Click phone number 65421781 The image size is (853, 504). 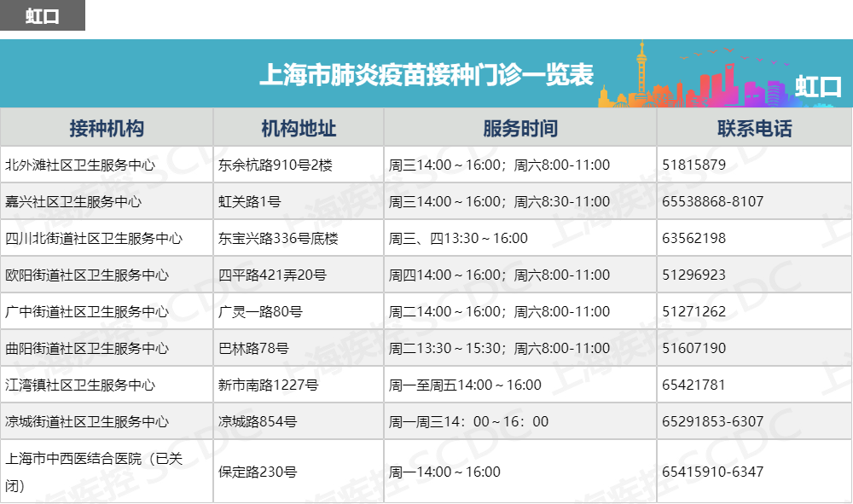693,385
